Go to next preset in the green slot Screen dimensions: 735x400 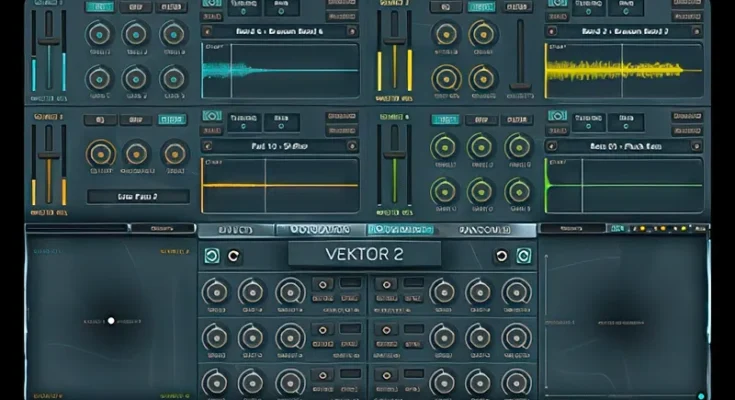pyautogui.click(x=696, y=146)
